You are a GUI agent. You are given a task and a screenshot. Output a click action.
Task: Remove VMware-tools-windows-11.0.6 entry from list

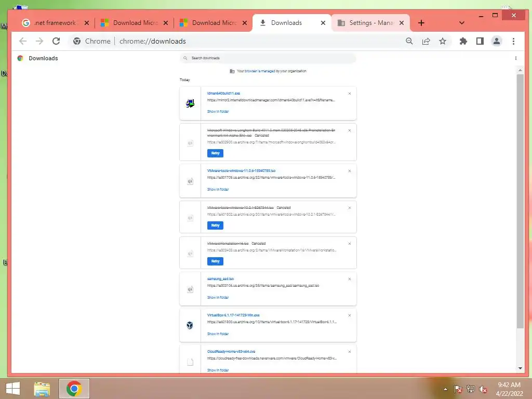pyautogui.click(x=350, y=171)
